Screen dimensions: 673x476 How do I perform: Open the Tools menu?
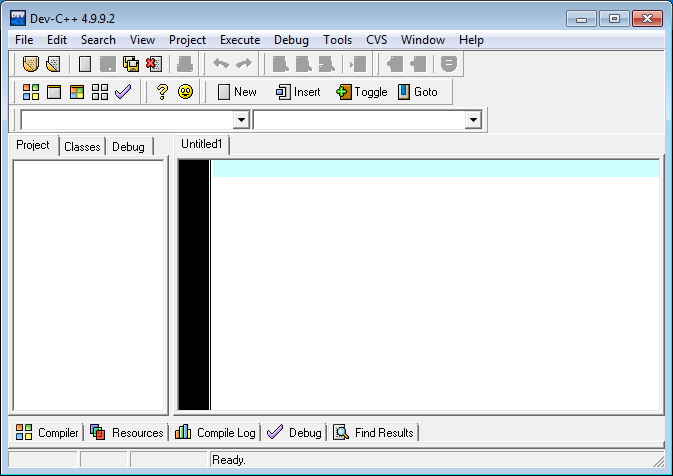coord(338,40)
